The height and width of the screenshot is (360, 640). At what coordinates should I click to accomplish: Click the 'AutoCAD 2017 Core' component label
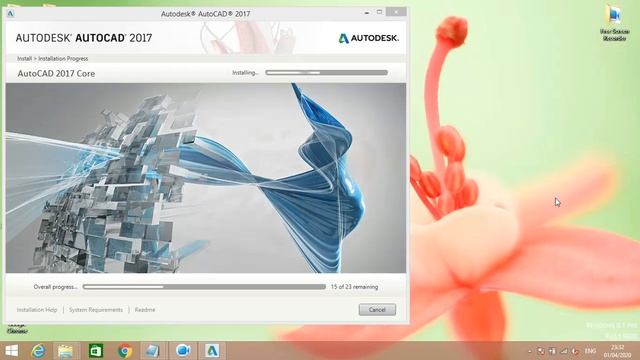pos(56,74)
